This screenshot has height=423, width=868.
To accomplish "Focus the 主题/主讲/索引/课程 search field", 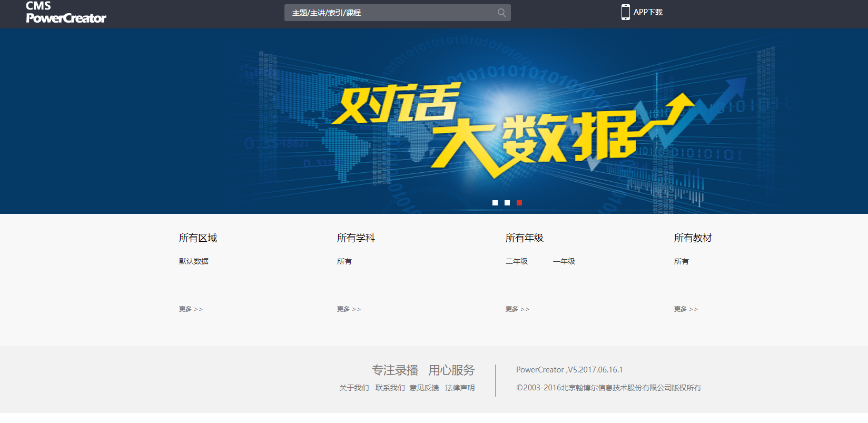I will tap(398, 13).
